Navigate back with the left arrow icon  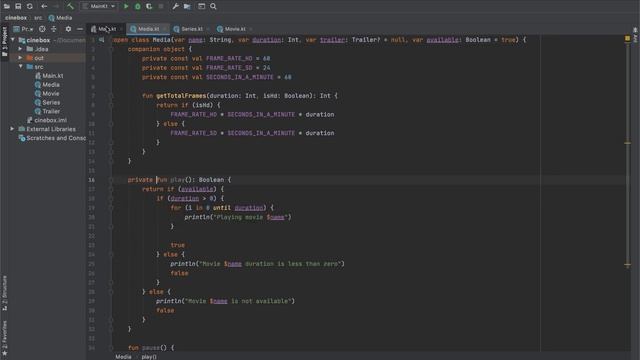click(44, 6)
